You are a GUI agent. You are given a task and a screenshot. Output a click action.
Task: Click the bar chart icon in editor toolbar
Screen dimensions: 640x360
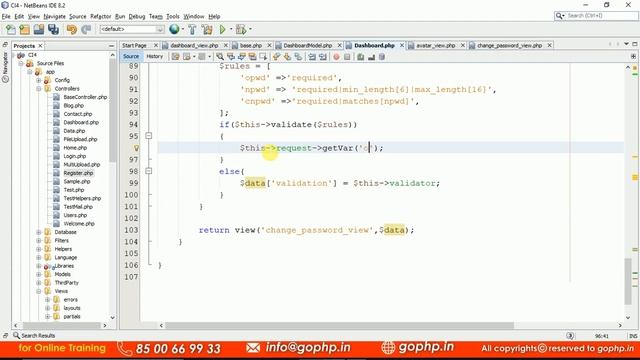(x=371, y=57)
